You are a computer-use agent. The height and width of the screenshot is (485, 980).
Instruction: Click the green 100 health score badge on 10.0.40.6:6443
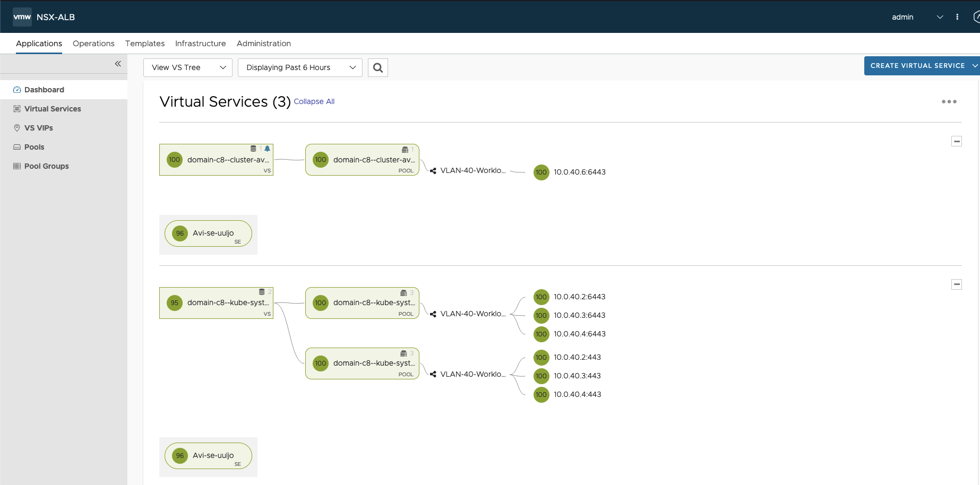point(541,172)
